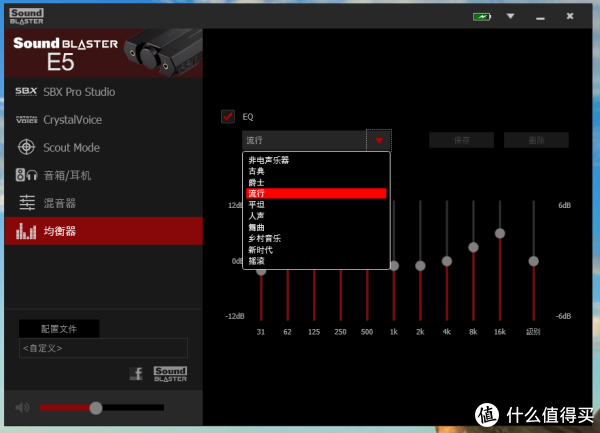Select 古典 preset from list
This screenshot has width=600, height=433.
[316, 171]
